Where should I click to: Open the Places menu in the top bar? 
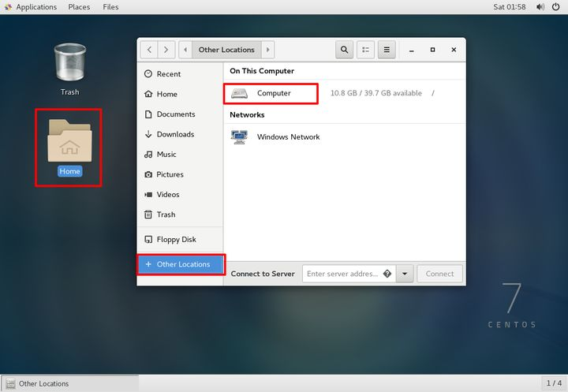point(79,7)
